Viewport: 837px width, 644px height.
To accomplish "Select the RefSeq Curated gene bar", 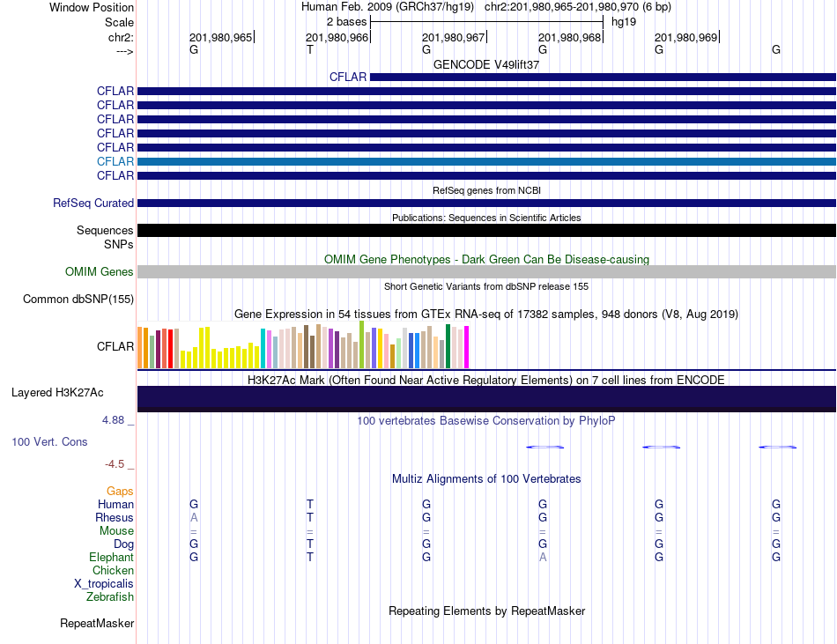I will 486,204.
